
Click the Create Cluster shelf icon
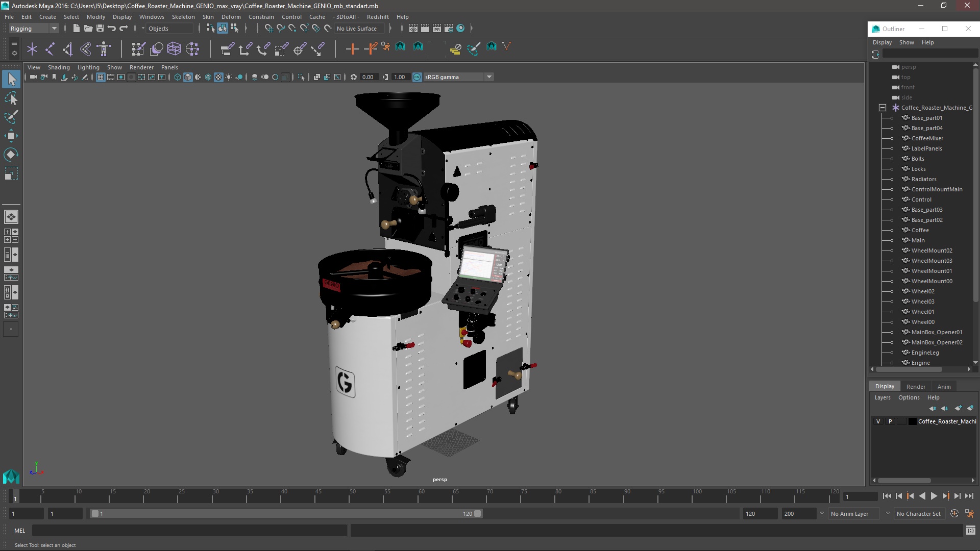192,49
